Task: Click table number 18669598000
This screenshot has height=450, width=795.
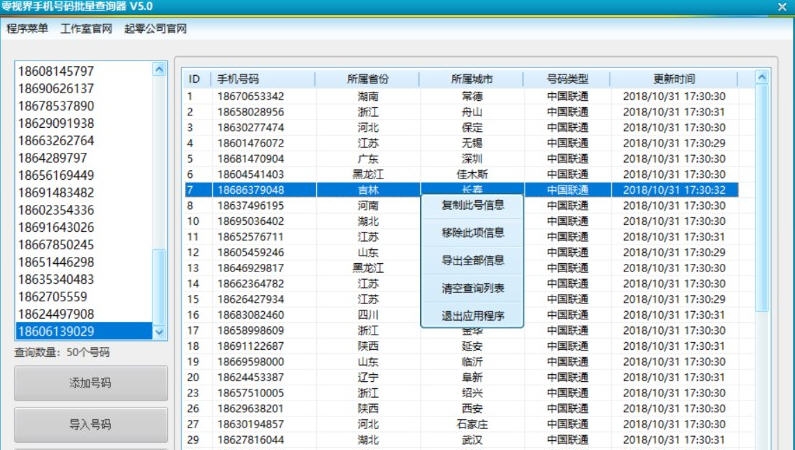Action: (250, 362)
